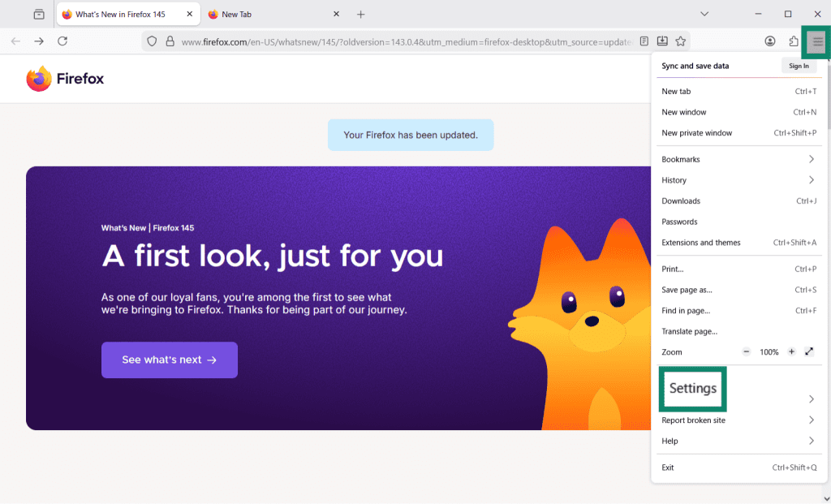This screenshot has width=831, height=504.
Task: Click the 'What's New | Firefox 145' label
Action: click(x=148, y=228)
